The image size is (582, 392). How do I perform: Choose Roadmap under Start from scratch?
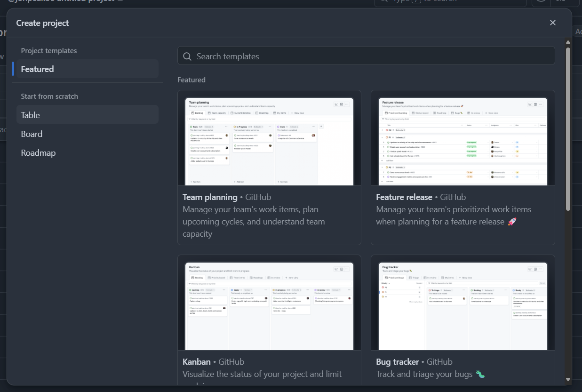coord(88,153)
